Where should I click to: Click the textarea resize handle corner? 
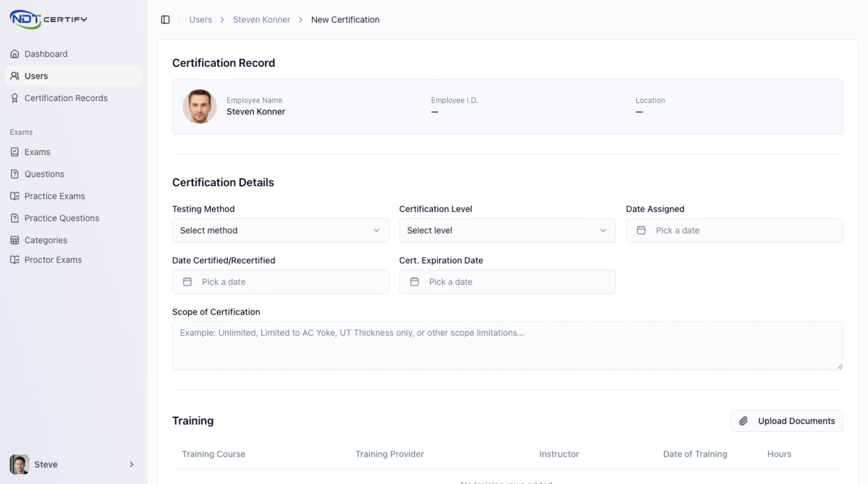point(839,366)
